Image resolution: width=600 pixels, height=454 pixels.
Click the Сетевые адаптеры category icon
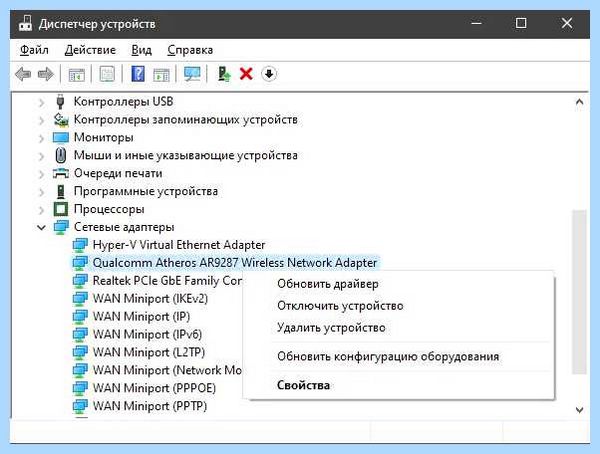(61, 227)
